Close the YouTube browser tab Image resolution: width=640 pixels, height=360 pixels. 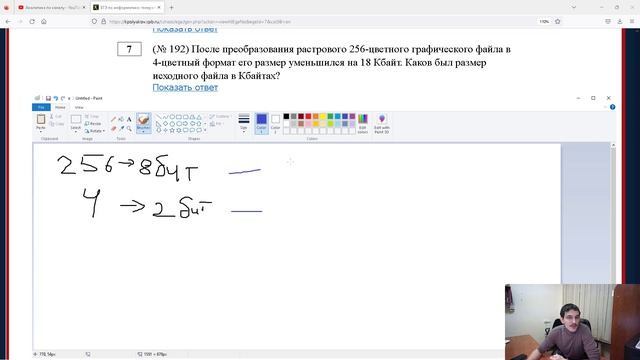pos(84,7)
